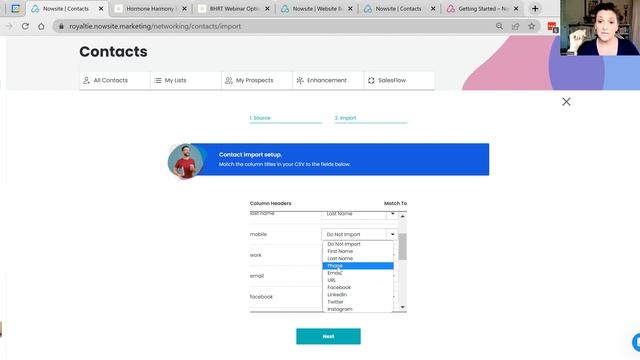Switch to Nowsite Website browser tab

[316, 9]
